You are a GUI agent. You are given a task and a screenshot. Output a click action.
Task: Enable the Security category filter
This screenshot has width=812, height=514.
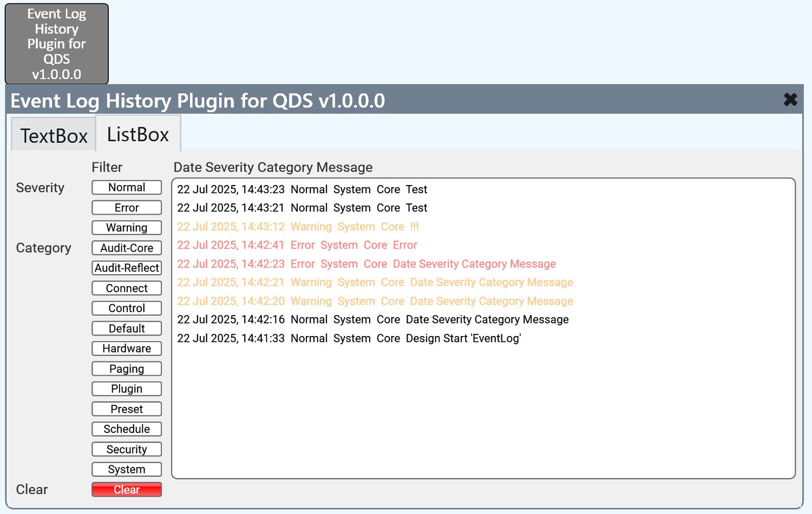(x=127, y=450)
